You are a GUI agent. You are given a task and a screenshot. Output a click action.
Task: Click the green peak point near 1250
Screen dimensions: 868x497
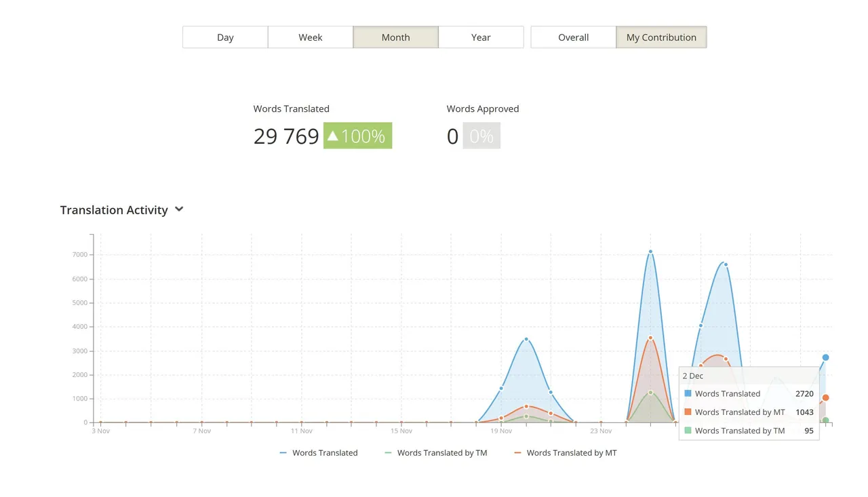[x=650, y=393]
